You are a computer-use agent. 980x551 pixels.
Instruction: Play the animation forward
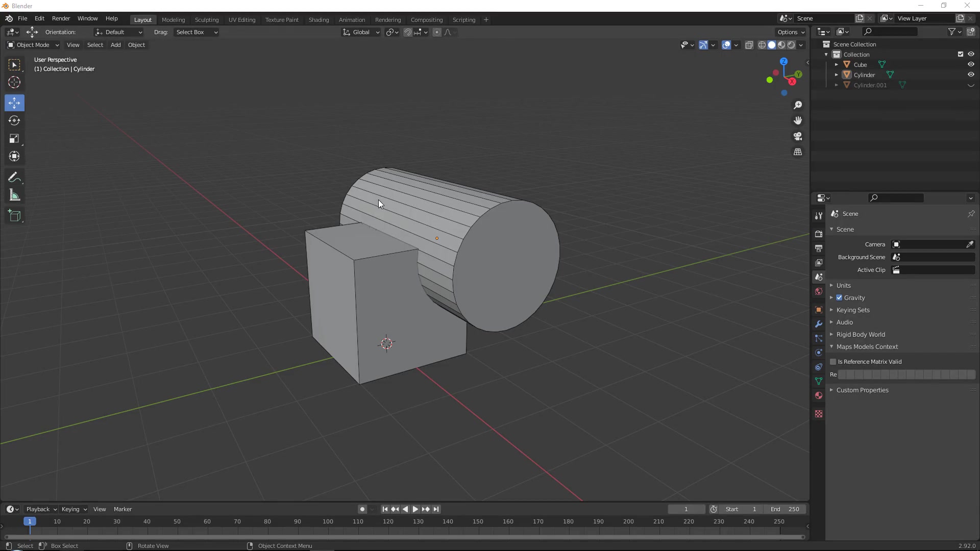(415, 509)
